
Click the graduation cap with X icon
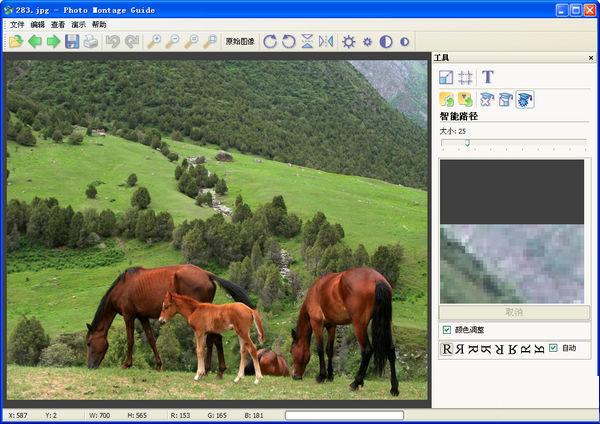[x=487, y=100]
